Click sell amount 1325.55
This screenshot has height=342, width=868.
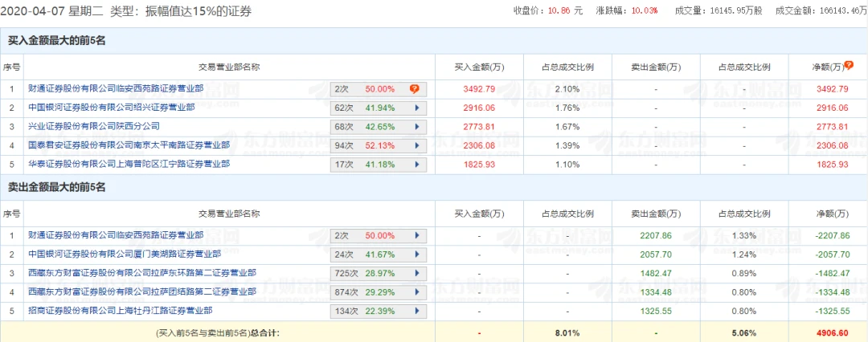coord(656,311)
